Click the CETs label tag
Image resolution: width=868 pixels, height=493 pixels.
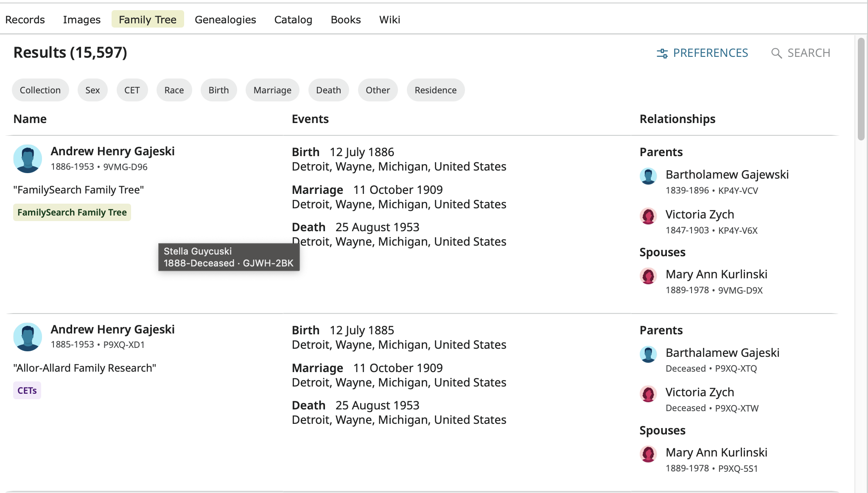[27, 390]
